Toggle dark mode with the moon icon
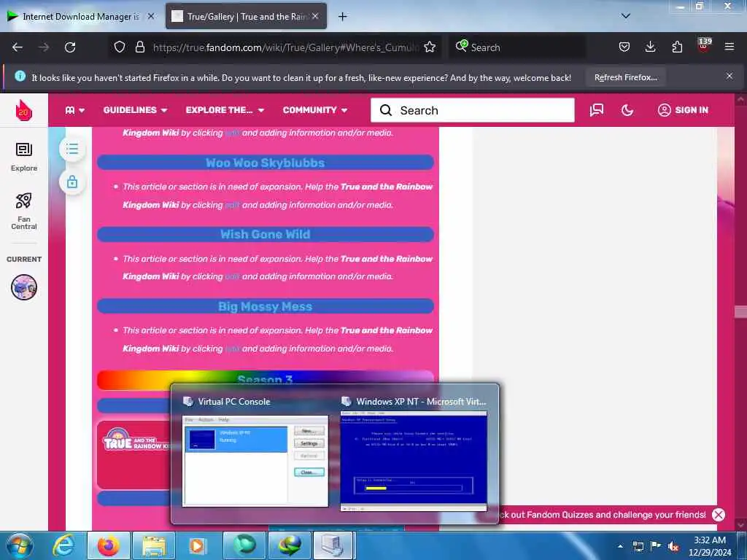 click(x=627, y=110)
